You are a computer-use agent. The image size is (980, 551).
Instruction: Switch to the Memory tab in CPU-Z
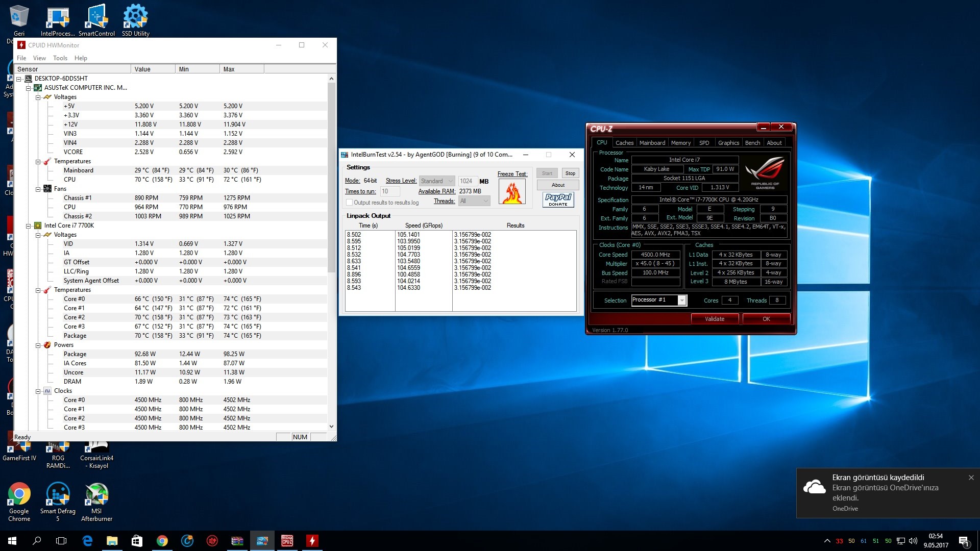[x=681, y=143]
